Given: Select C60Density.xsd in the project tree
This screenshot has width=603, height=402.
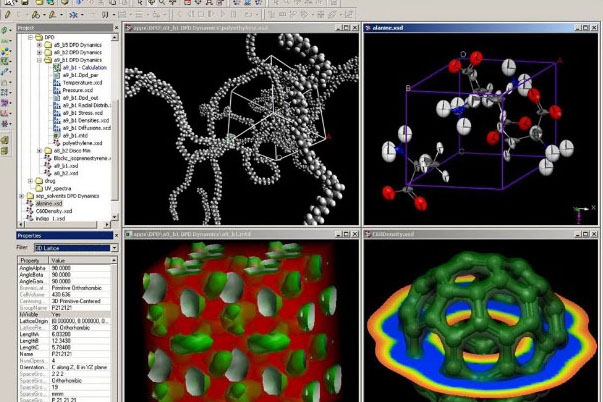Looking at the screenshot, I should (x=54, y=211).
